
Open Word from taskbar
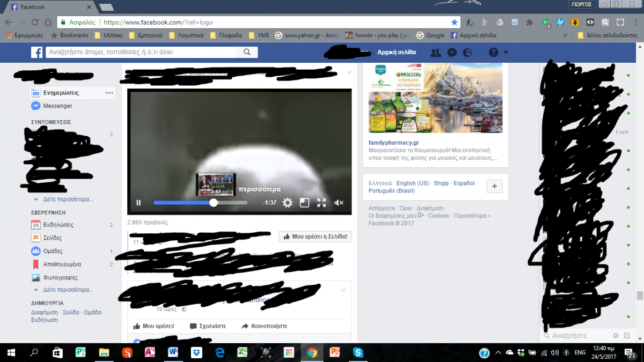pos(173,353)
